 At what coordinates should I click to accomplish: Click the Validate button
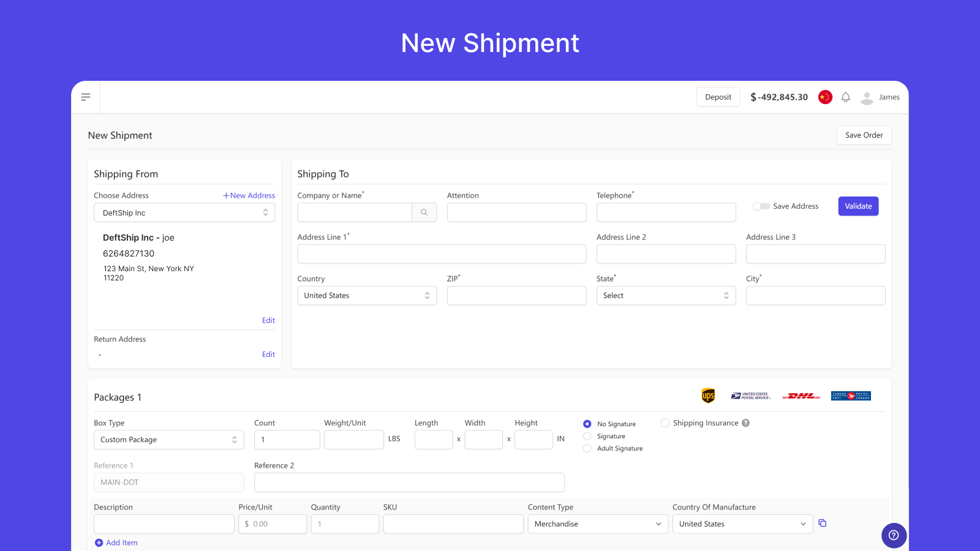pos(858,206)
